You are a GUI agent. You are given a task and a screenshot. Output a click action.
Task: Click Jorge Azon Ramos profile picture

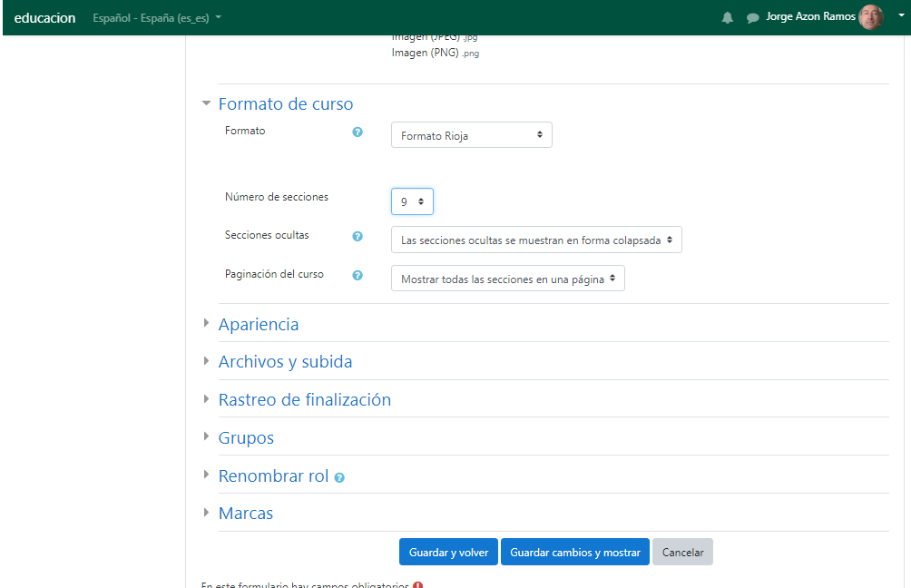[x=870, y=17]
